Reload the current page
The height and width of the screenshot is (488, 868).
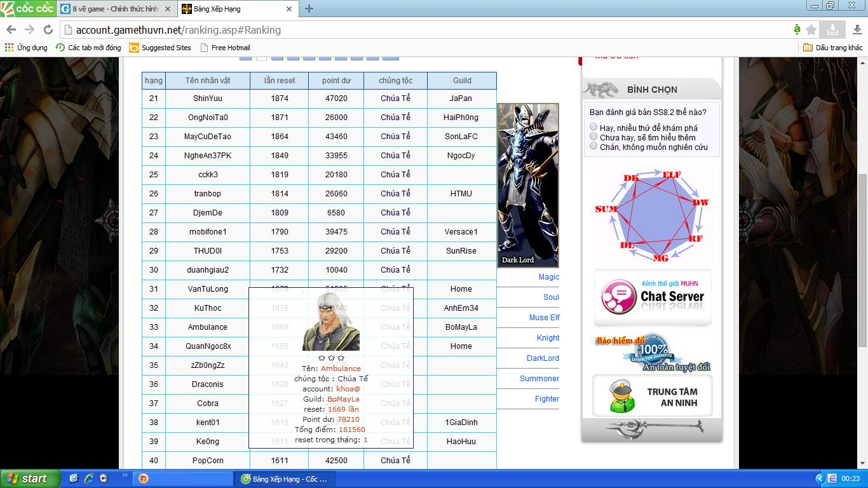[x=48, y=30]
